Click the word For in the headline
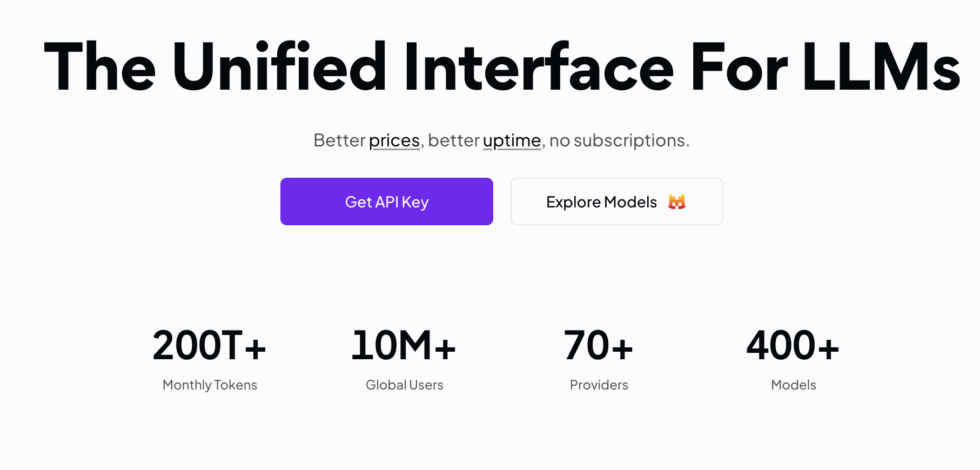Image resolution: width=980 pixels, height=470 pixels. point(739,66)
